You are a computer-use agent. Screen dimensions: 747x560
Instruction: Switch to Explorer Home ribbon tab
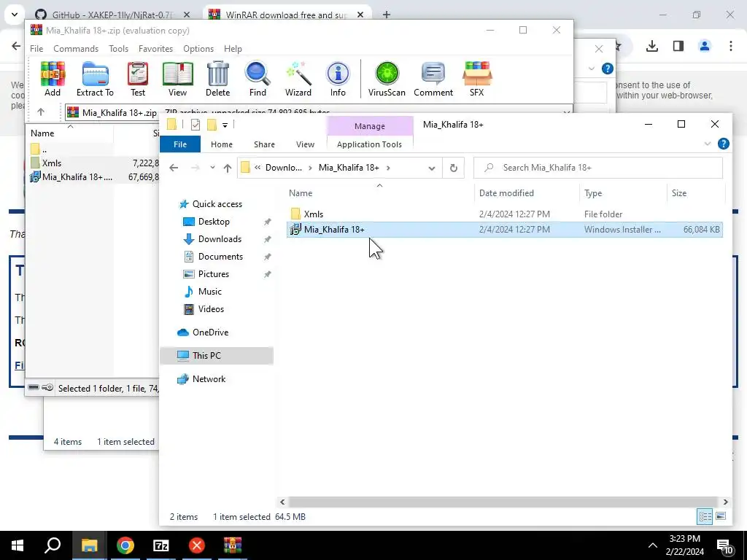point(222,144)
